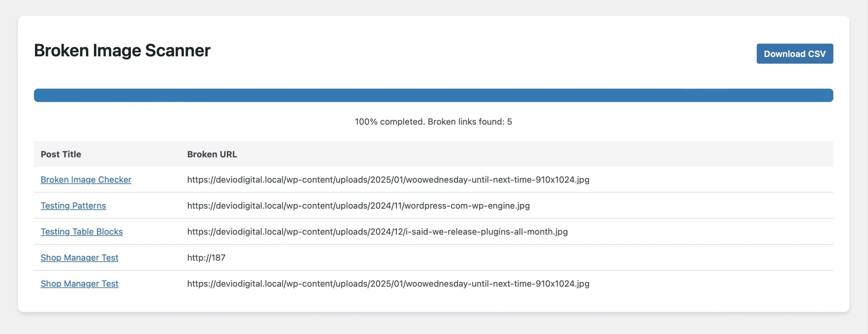Open the Testing Patterns post link
Screen dimensions: 868x334
(x=73, y=206)
